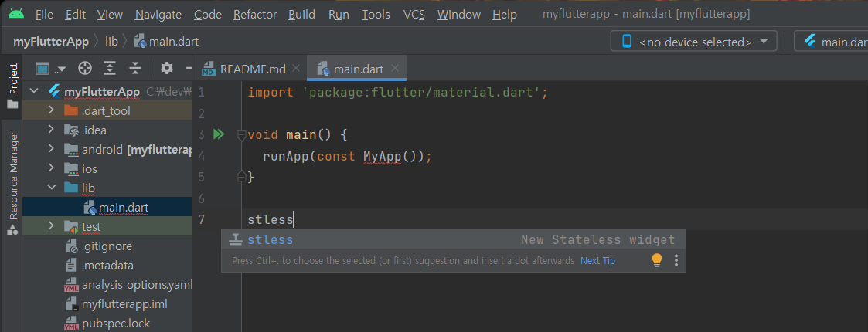
Task: Expand the android folder
Action: (51, 150)
